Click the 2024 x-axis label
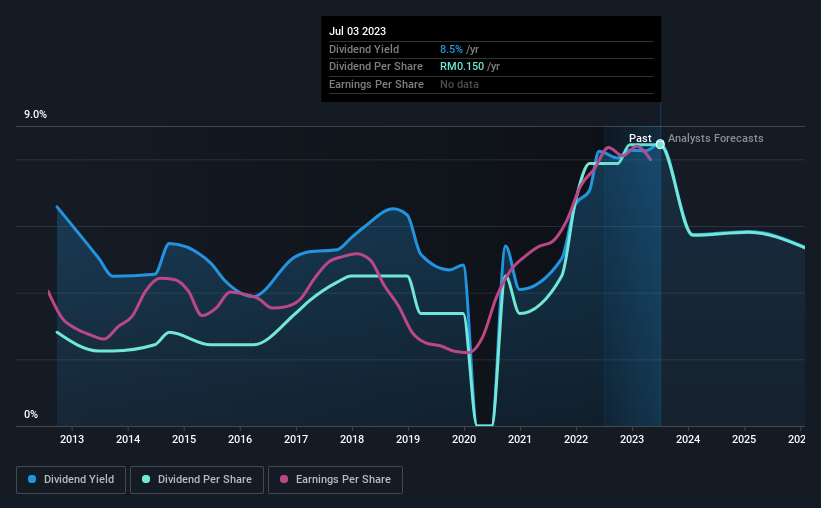Viewport: 821px width, 508px height. coord(688,439)
